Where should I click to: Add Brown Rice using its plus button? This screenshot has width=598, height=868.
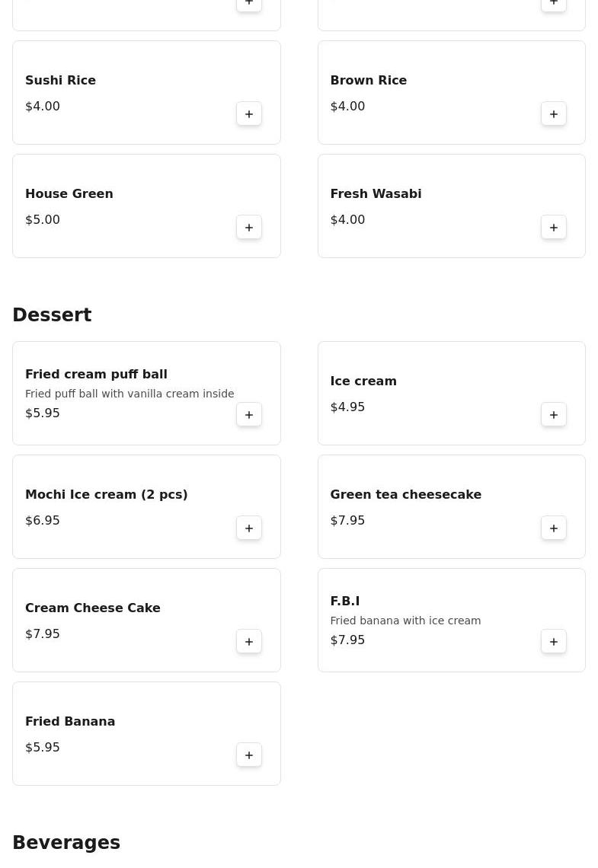point(554,114)
